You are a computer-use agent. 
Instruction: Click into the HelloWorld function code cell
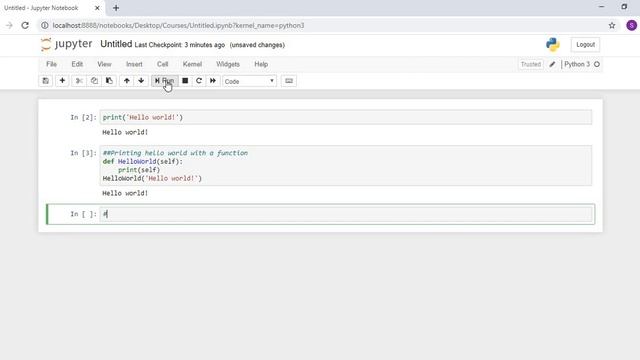point(346,165)
